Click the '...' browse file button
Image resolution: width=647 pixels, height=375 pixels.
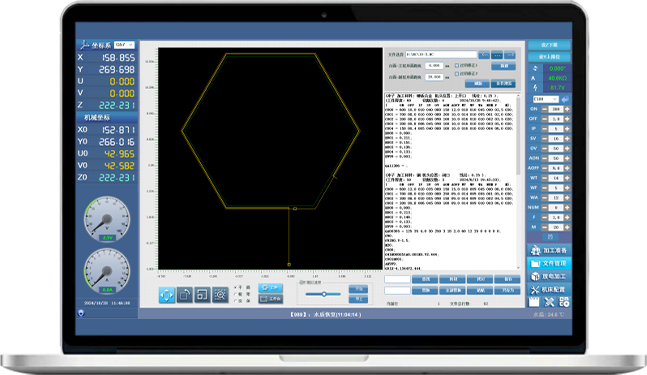tap(497, 55)
